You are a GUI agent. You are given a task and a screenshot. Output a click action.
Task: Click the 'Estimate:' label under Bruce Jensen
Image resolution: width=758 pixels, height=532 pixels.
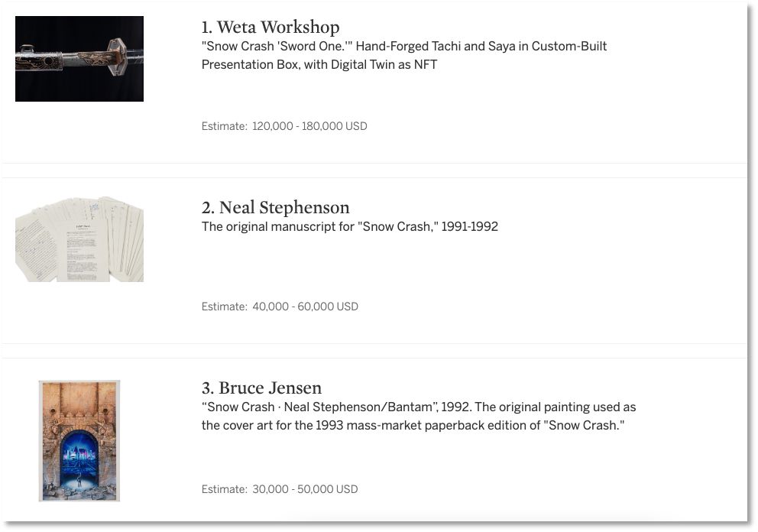[224, 489]
